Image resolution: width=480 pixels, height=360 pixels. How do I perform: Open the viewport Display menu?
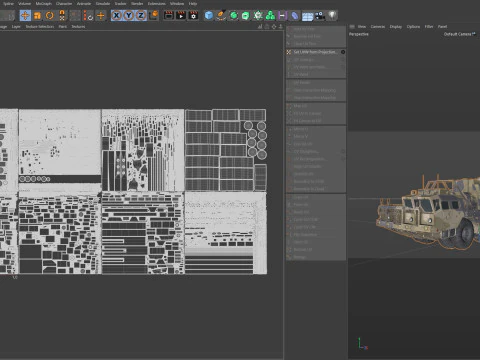coord(396,27)
